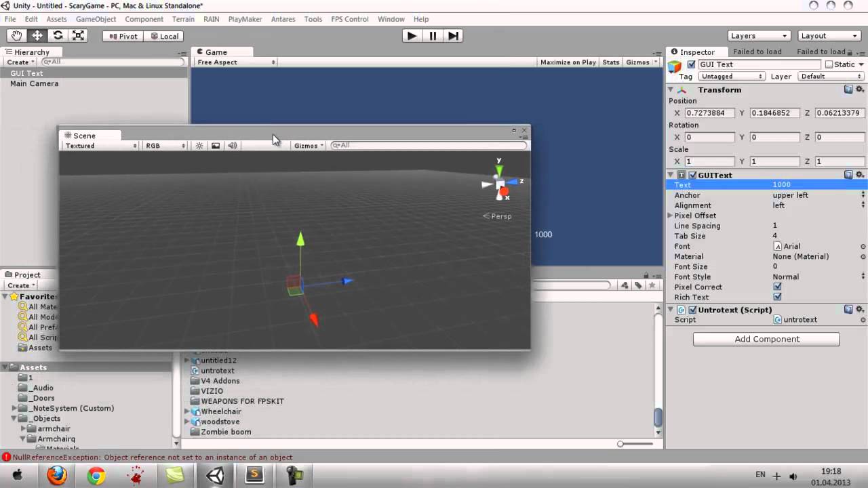The image size is (868, 488).
Task: Toggle scene lighting sun icon
Action: click(x=199, y=146)
